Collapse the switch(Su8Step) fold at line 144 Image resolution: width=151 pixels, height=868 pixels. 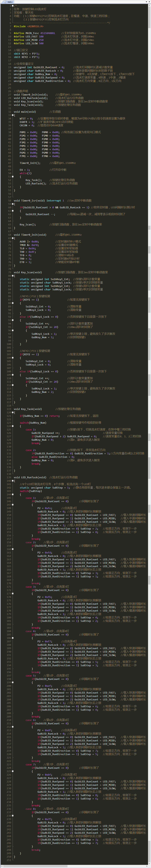coord(13,494)
